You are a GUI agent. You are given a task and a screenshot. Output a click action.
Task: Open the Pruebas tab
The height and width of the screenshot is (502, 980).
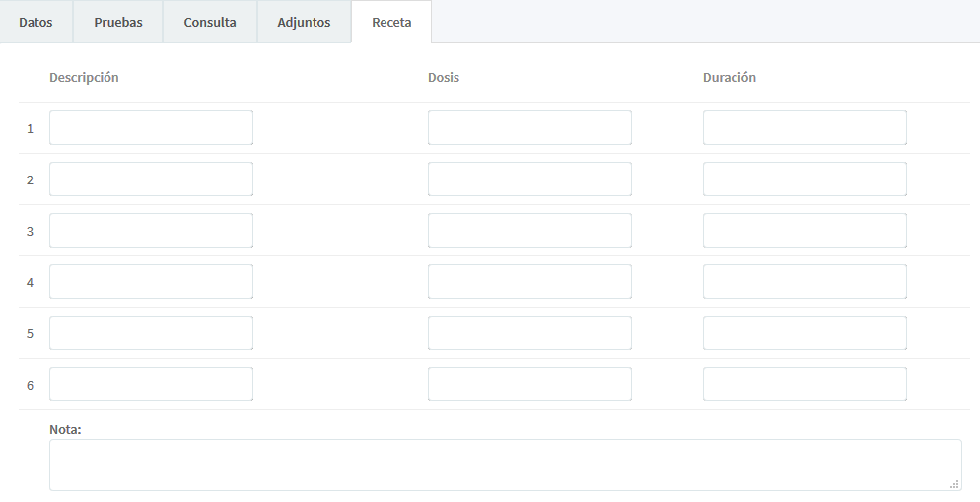pos(118,22)
